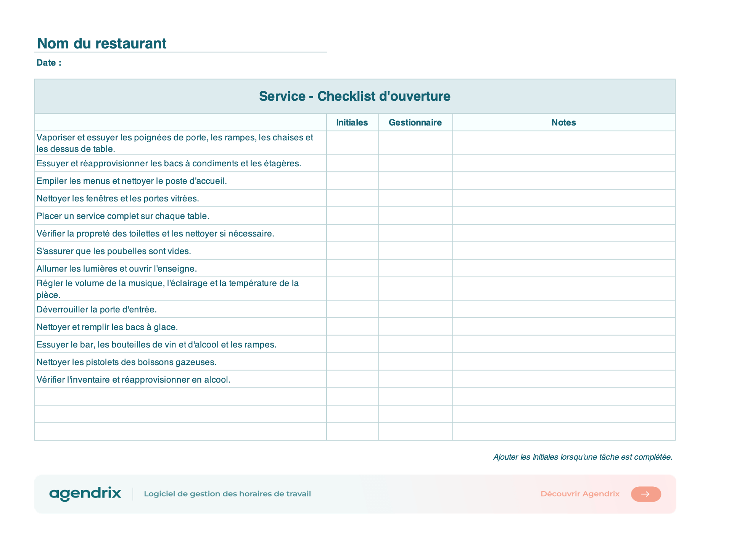750x560 pixels.
Task: Click the Gestionnaire column header
Action: 415,122
